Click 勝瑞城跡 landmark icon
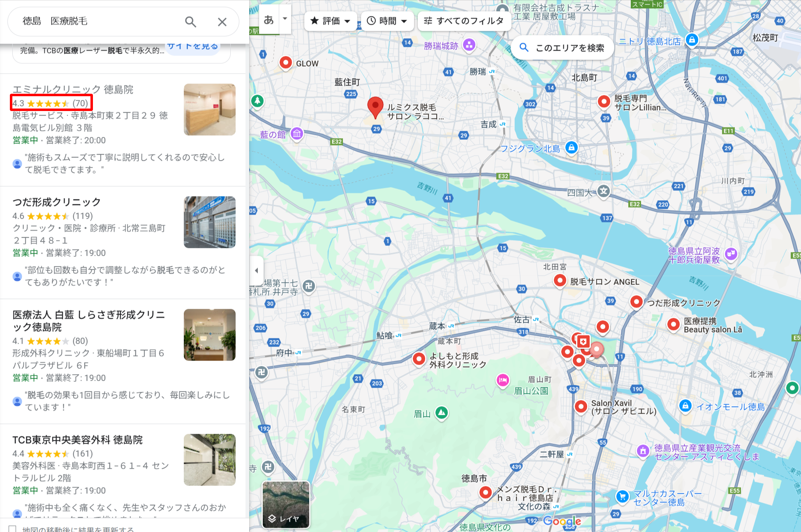 pyautogui.click(x=469, y=45)
